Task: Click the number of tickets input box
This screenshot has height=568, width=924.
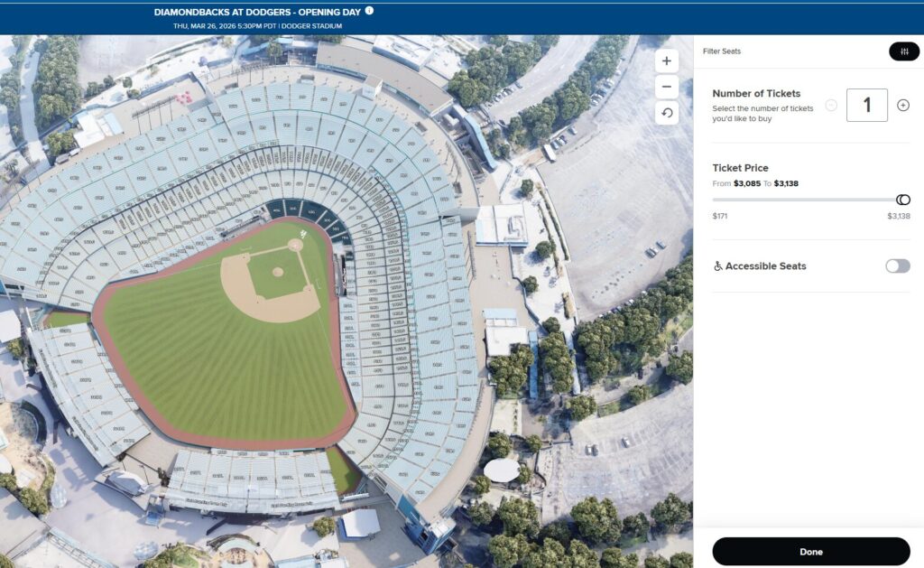Action: click(866, 106)
